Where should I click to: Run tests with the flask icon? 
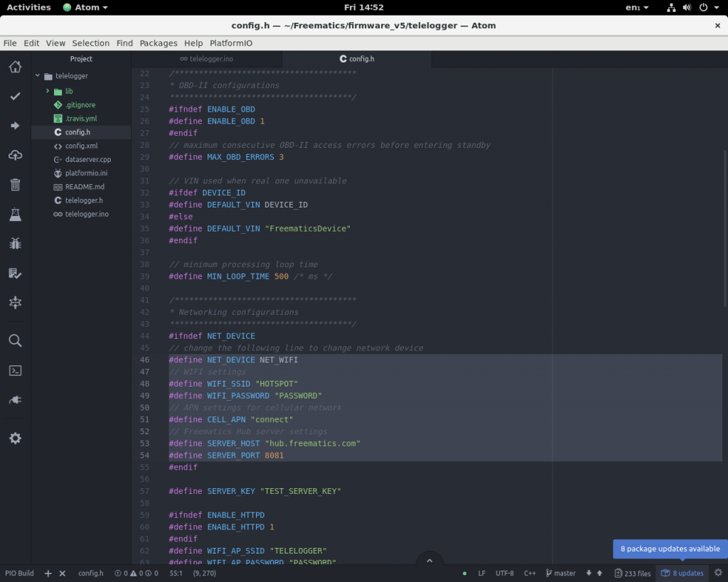pos(15,214)
